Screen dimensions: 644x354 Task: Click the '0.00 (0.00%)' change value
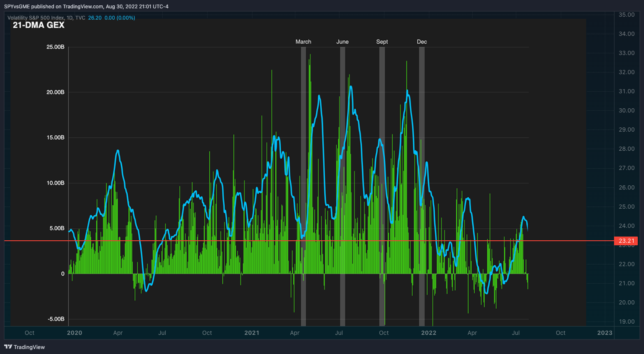(120, 18)
